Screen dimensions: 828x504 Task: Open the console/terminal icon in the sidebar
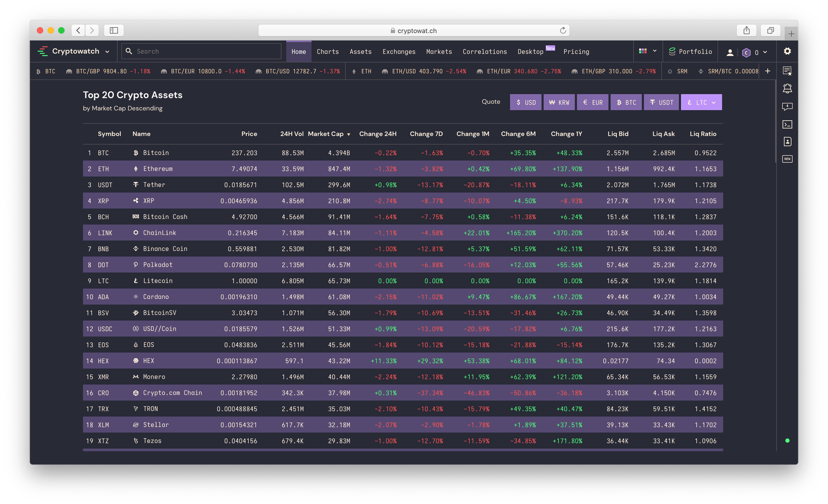787,124
